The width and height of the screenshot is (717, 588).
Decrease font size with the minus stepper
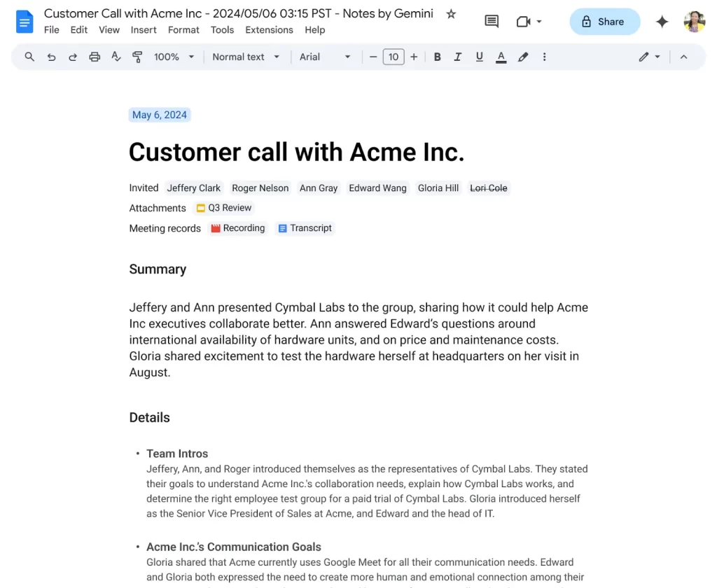[x=373, y=57]
